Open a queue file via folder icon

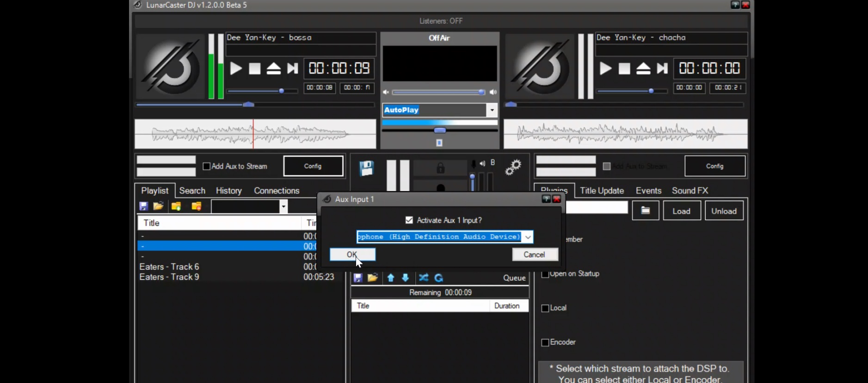coord(373,278)
